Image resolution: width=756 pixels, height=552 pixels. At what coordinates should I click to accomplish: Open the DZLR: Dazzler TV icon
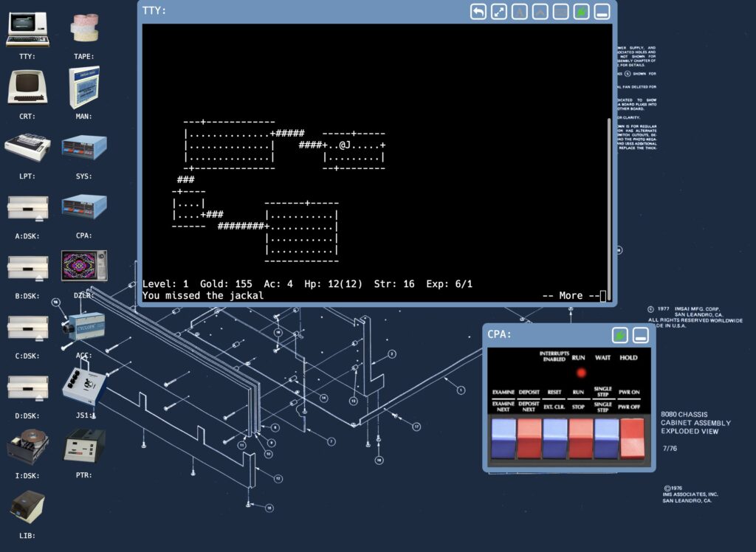(84, 266)
